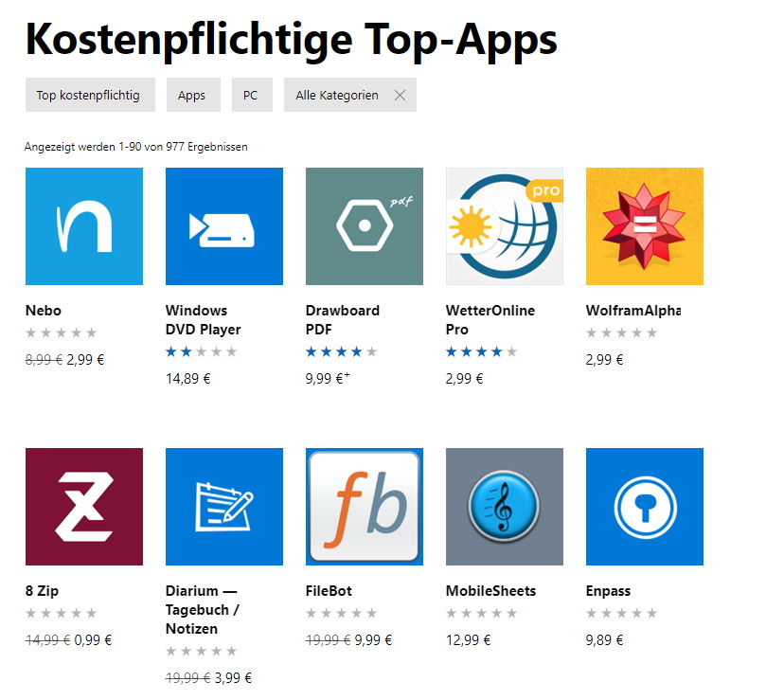Open the Top kostenpflichtig filter dropdown
Image resolution: width=766 pixels, height=700 pixels.
click(90, 95)
